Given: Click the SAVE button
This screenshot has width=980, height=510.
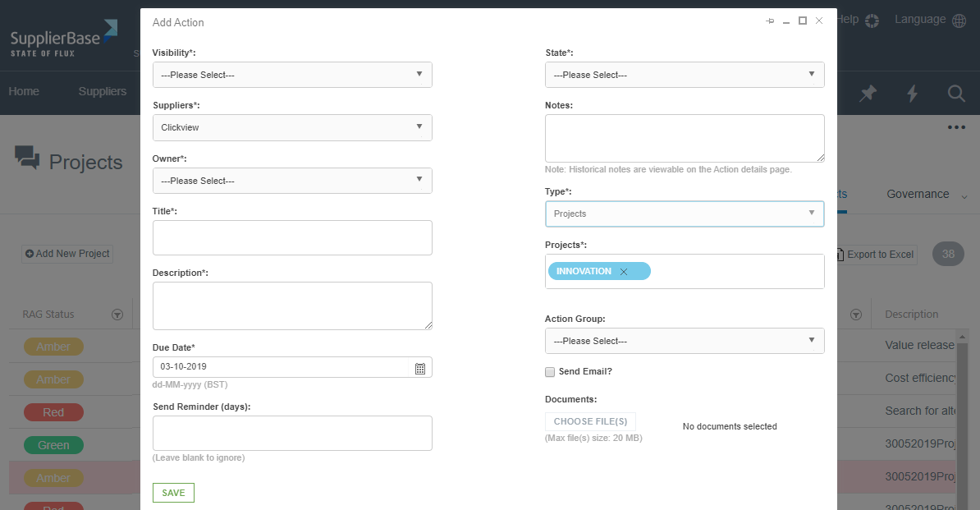Looking at the screenshot, I should 173,493.
